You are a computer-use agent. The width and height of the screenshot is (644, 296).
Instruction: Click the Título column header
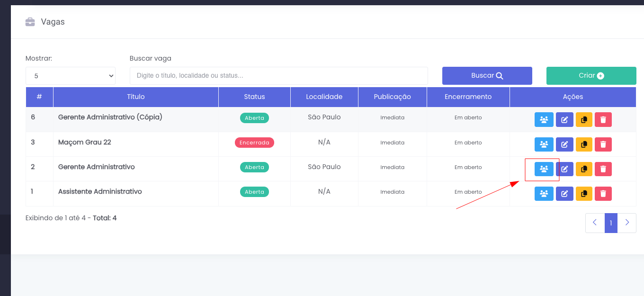(x=136, y=97)
